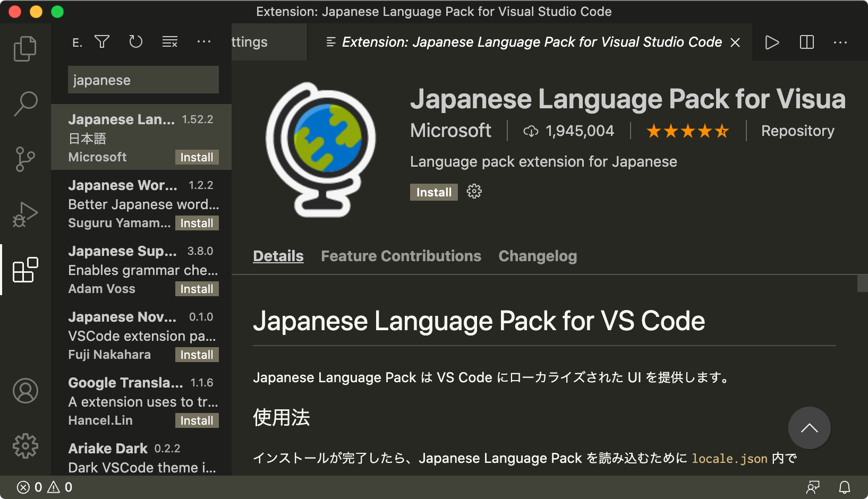This screenshot has height=499, width=868.
Task: Open the Changelog tab
Action: pos(537,256)
